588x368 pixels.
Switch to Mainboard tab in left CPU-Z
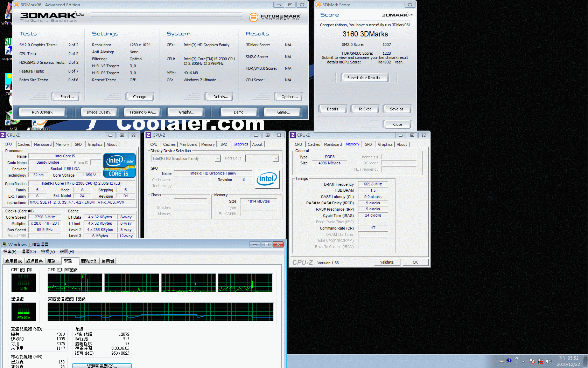[43, 144]
